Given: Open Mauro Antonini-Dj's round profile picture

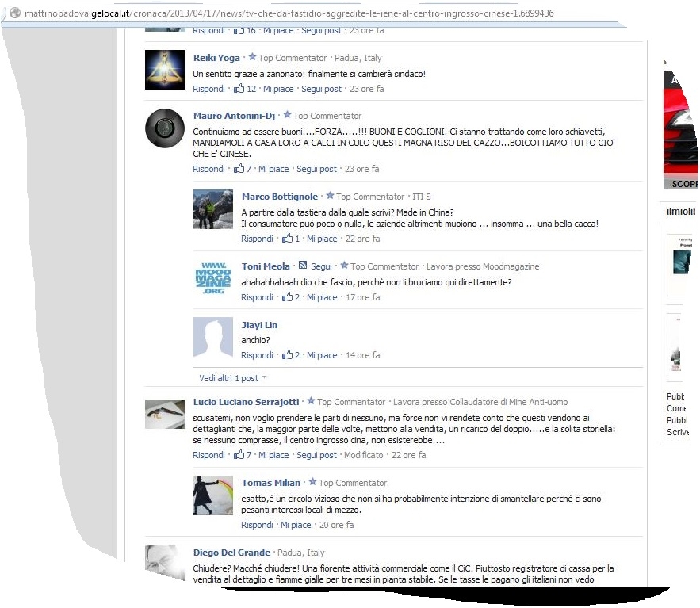Looking at the screenshot, I should [165, 128].
